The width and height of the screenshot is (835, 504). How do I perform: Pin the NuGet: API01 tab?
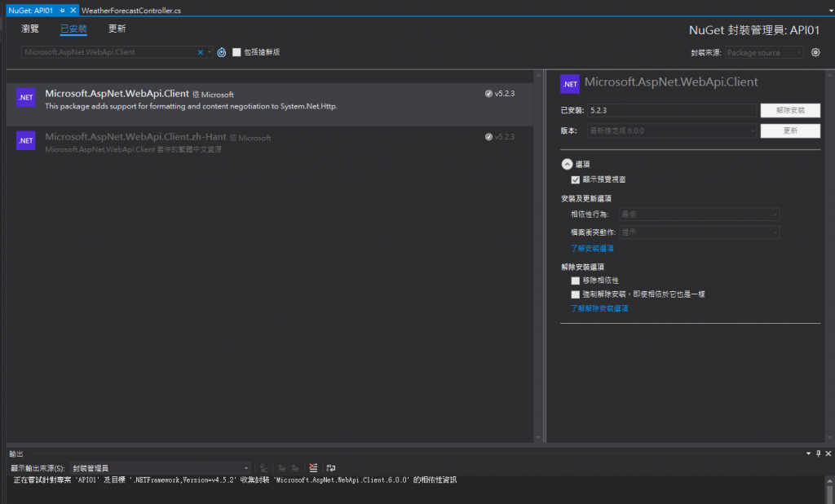62,10
